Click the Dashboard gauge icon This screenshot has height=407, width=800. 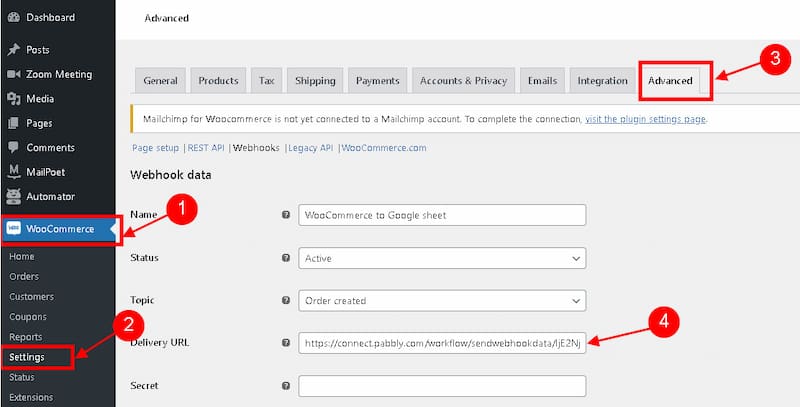click(14, 17)
